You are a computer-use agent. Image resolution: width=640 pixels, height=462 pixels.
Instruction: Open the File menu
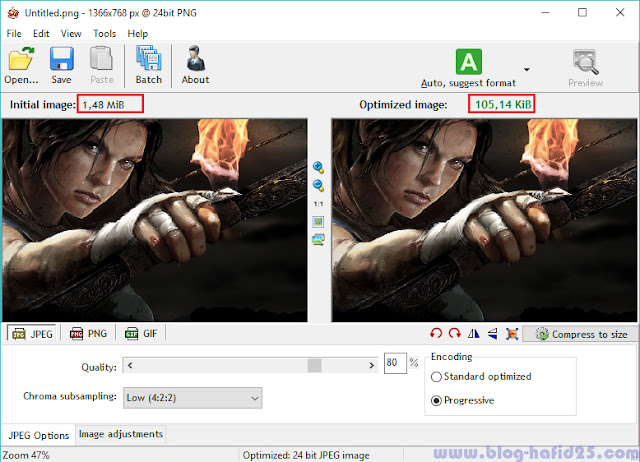pyautogui.click(x=14, y=33)
